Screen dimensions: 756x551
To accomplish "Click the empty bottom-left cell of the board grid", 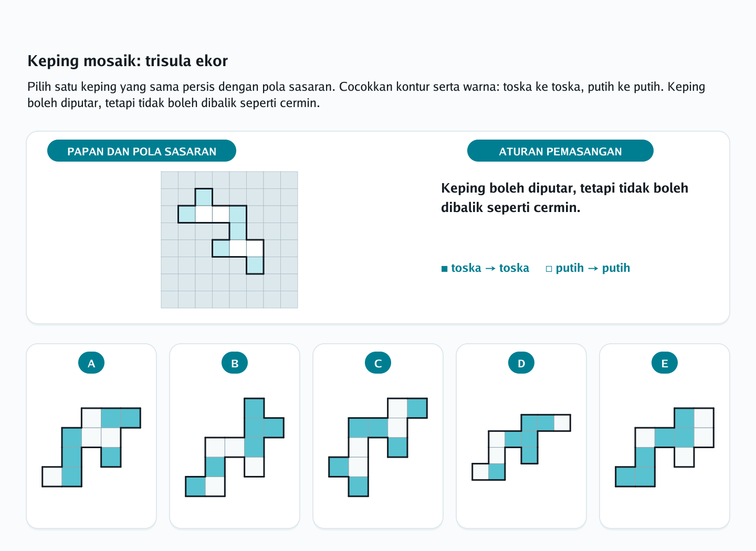I will click(170, 300).
